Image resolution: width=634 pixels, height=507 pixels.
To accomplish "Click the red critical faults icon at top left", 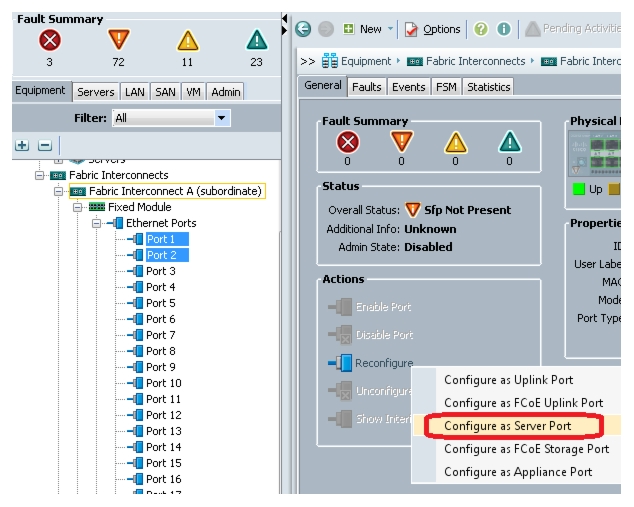I will coord(50,40).
